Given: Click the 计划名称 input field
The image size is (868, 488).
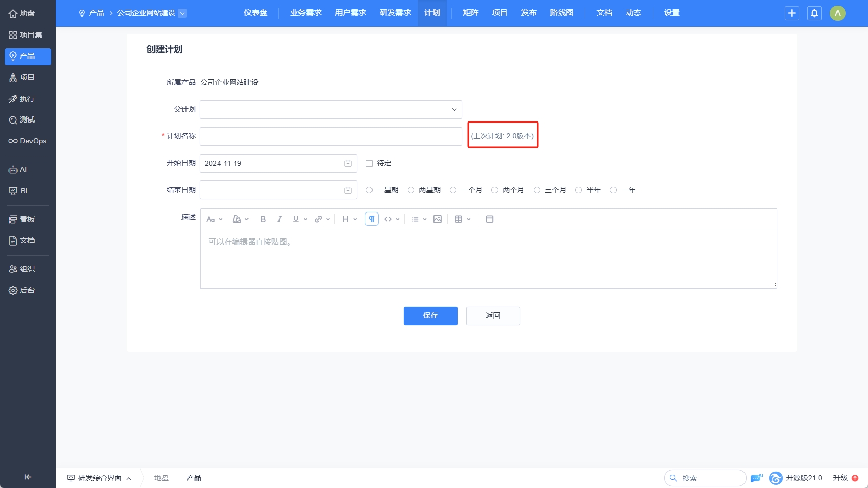Looking at the screenshot, I should point(331,136).
